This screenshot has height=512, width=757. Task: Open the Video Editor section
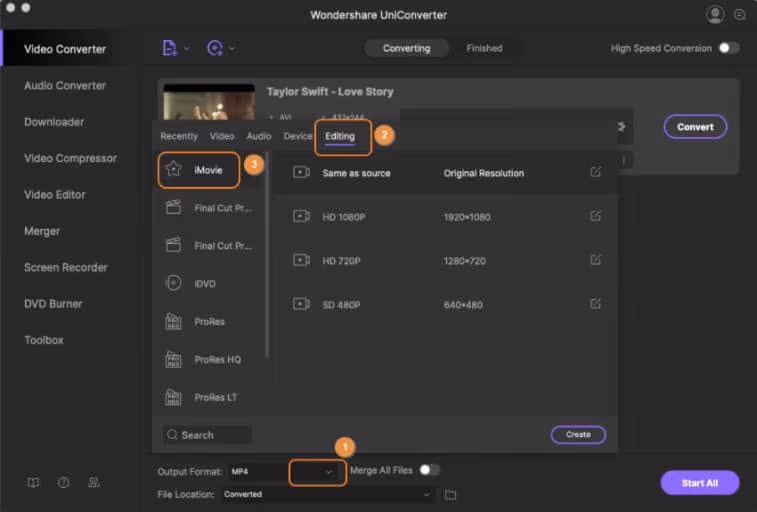[x=55, y=194]
